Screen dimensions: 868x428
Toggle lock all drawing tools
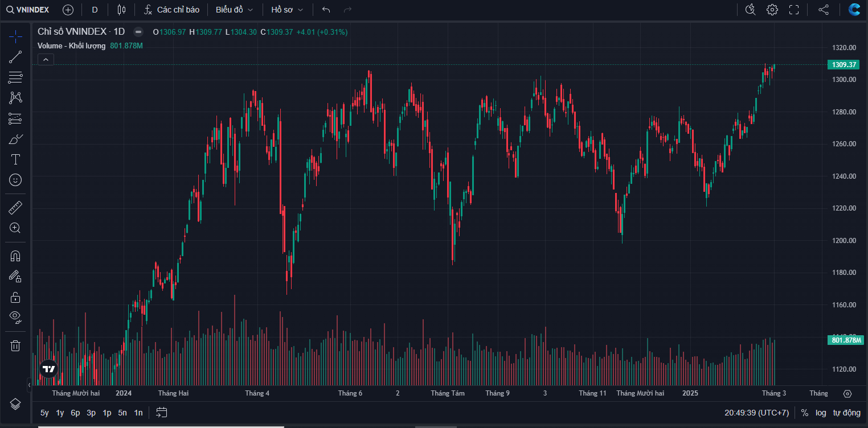[x=15, y=297]
